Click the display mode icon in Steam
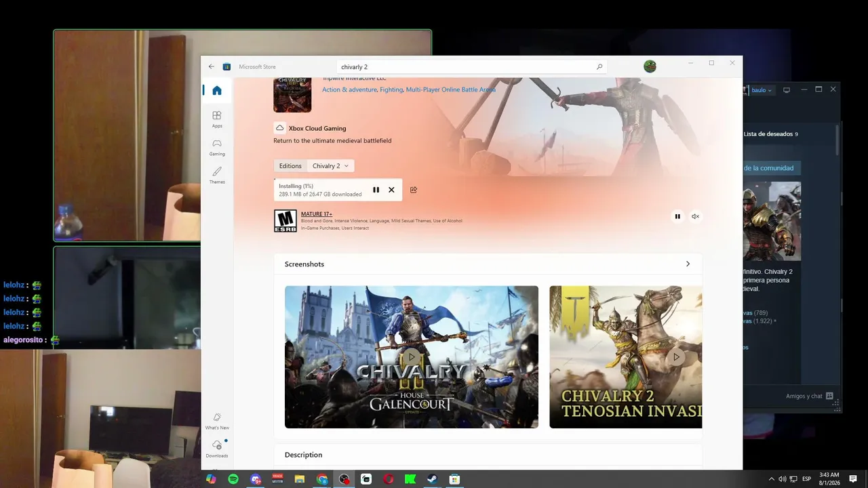868x488 pixels. (787, 90)
